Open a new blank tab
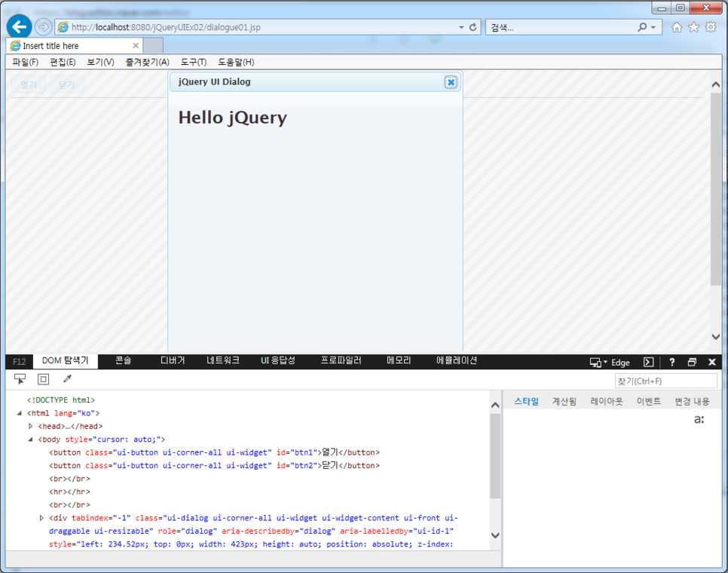Image resolution: width=728 pixels, height=573 pixels. tap(153, 45)
